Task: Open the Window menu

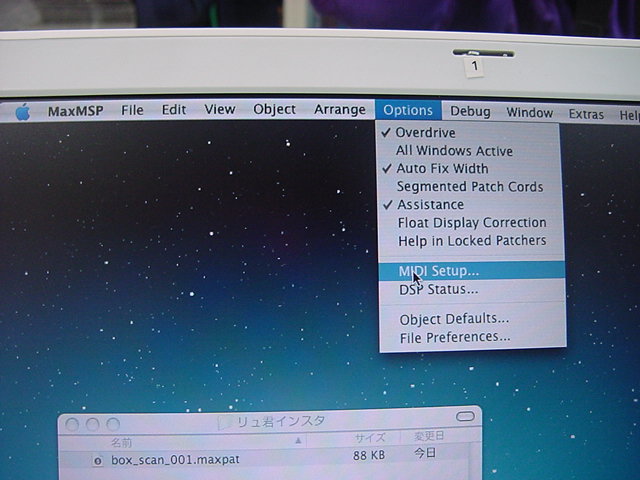Action: [x=530, y=113]
